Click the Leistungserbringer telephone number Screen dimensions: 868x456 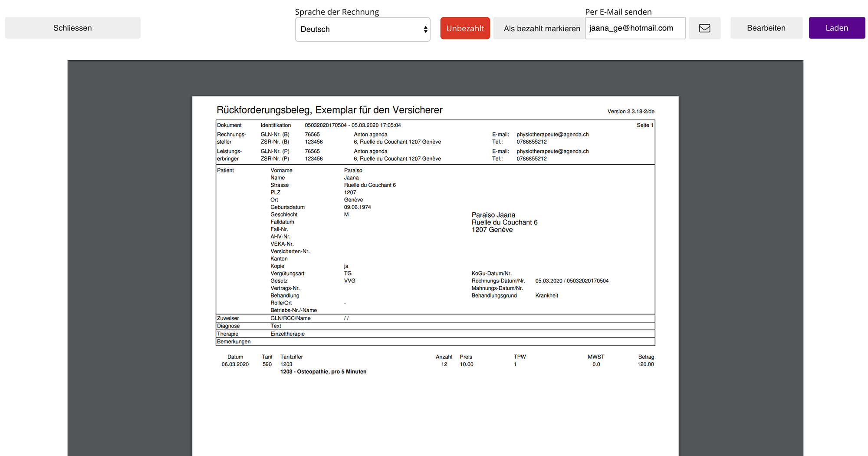pos(531,159)
